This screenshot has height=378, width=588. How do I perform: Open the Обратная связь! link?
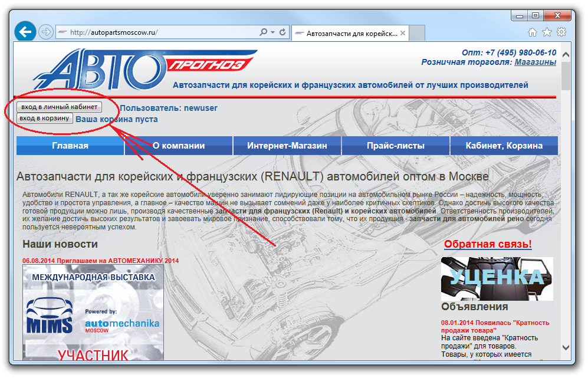coord(488,244)
